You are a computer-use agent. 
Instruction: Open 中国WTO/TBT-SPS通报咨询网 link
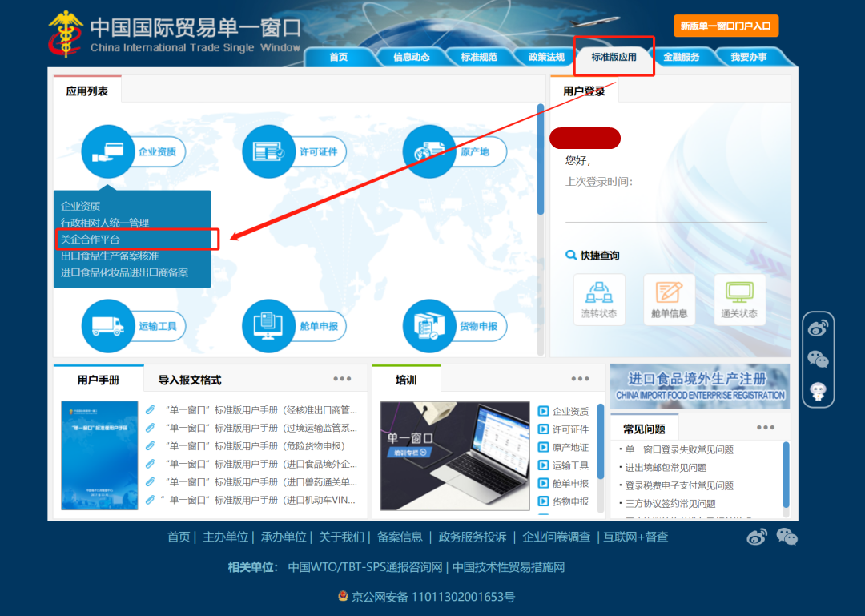point(365,567)
